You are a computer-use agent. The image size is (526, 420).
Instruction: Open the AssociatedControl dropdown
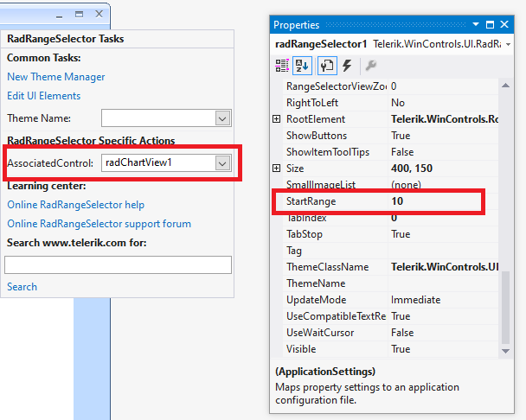pos(221,162)
